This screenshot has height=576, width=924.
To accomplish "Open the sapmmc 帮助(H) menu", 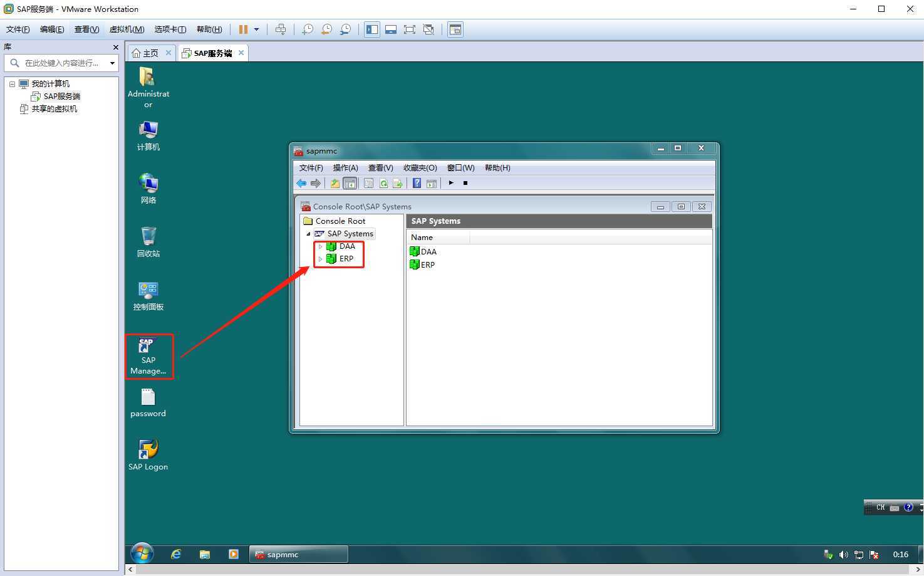I will pos(497,168).
